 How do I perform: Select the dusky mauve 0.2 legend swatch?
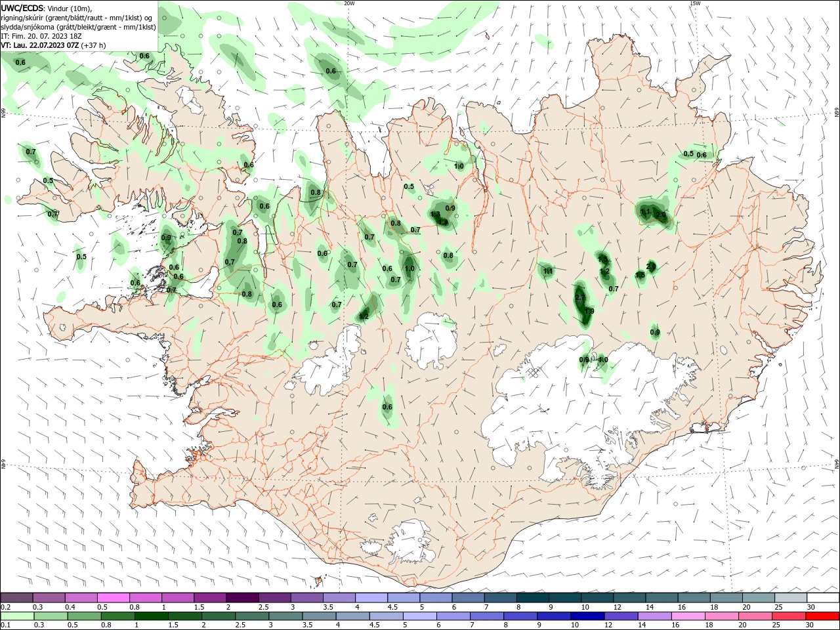point(17,598)
